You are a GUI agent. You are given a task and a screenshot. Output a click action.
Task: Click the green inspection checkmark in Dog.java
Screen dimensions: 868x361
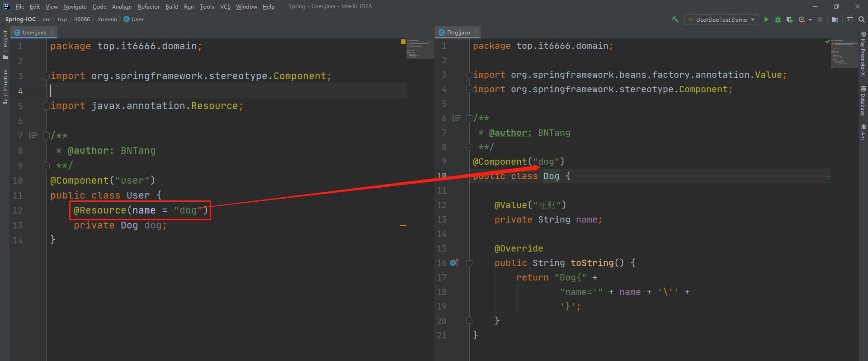tap(828, 42)
